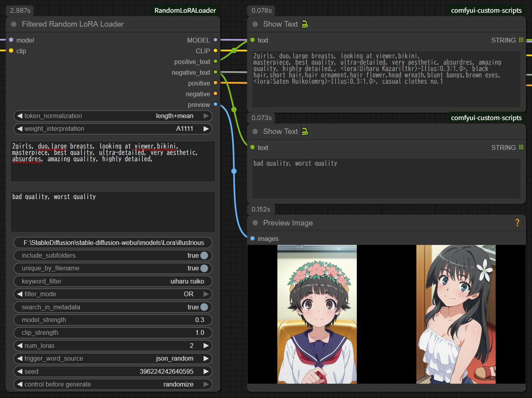Toggle include_subfolders switch
The width and height of the screenshot is (532, 398).
[x=204, y=255]
